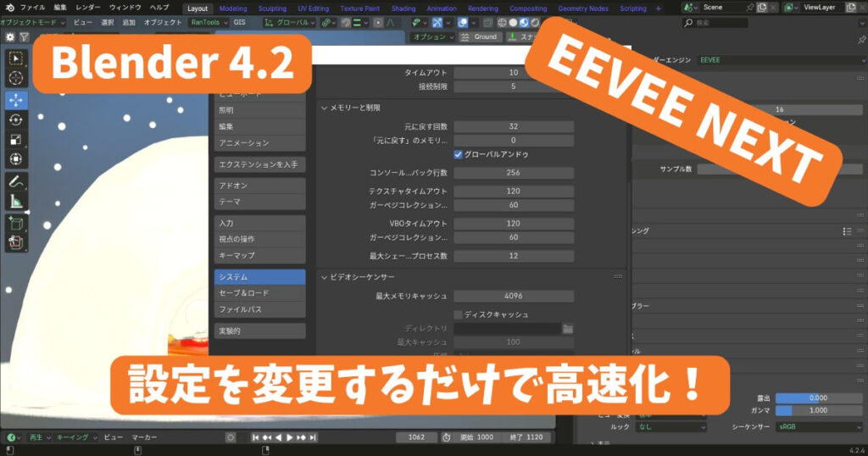
Task: Click the 元に戻す回数 value field
Action: click(x=514, y=127)
